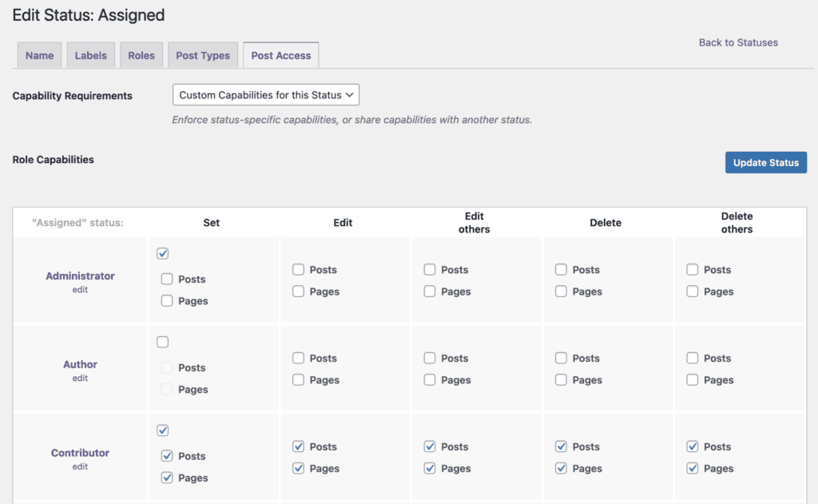Open the Roles tab

tap(141, 54)
